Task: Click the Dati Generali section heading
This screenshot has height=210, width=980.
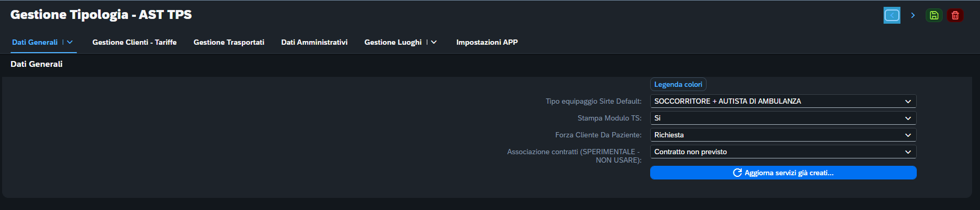Action: pos(36,64)
